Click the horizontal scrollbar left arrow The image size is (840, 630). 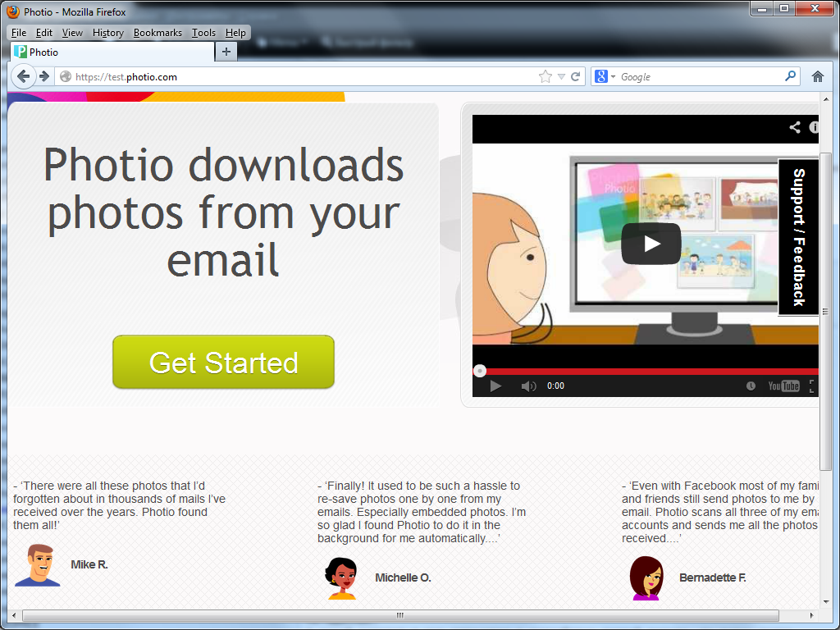pyautogui.click(x=14, y=615)
